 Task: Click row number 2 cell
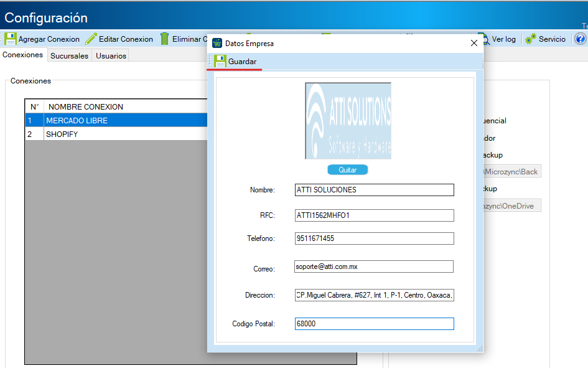[34, 134]
